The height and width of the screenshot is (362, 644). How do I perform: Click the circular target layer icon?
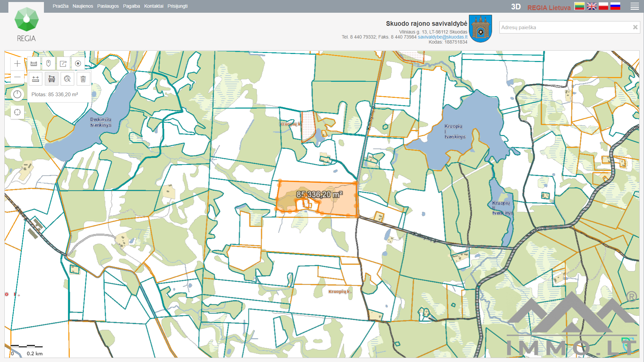[x=78, y=63]
